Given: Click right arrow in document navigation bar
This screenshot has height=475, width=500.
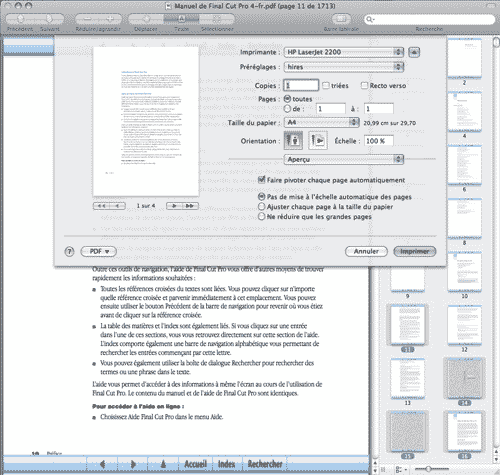Looking at the screenshot, I should pos(133,464).
